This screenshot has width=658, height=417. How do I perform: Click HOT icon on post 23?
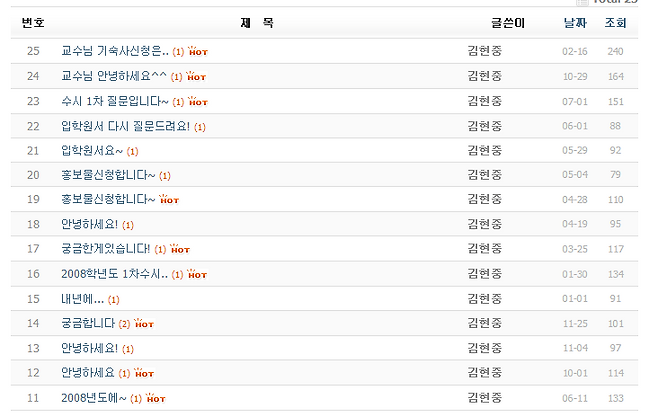pyautogui.click(x=198, y=101)
